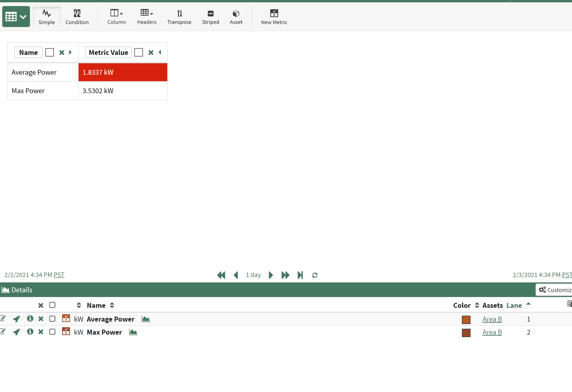Expand the Column dropdown menu
The image size is (572, 392).
(x=116, y=16)
